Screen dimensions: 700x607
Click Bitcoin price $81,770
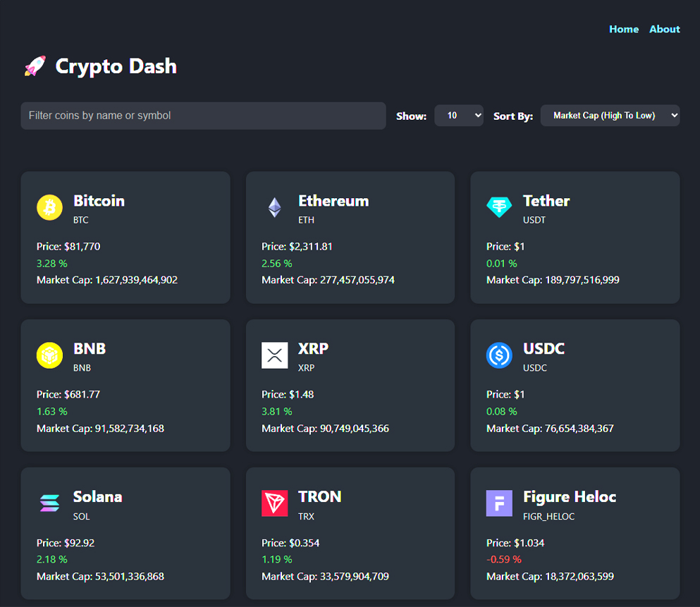[x=68, y=246]
